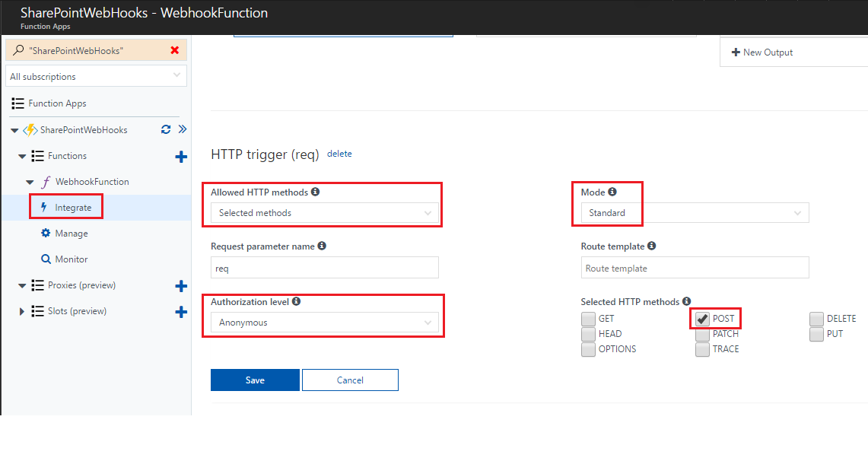Enable the PATCH method checkbox
Viewport: 868px width, 461px height.
point(702,334)
